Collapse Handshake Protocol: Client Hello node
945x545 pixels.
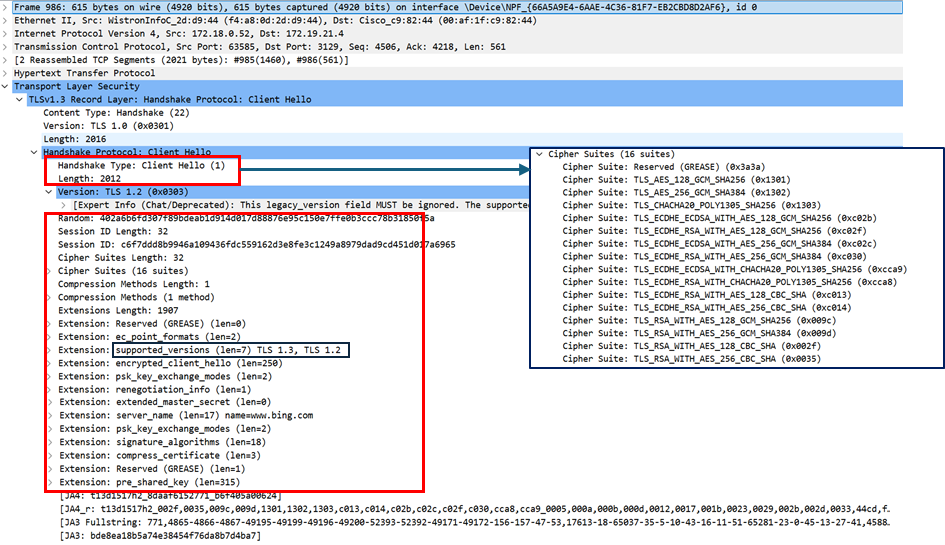pyautogui.click(x=34, y=153)
